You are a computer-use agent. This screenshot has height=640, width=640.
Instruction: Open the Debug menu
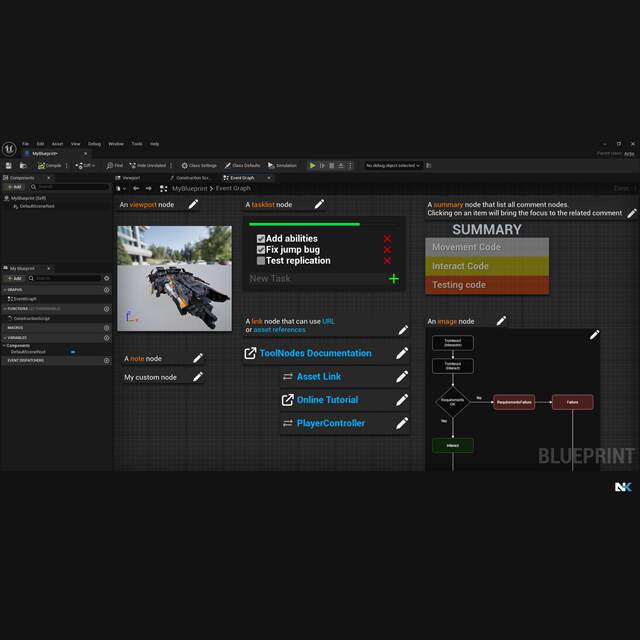point(94,144)
